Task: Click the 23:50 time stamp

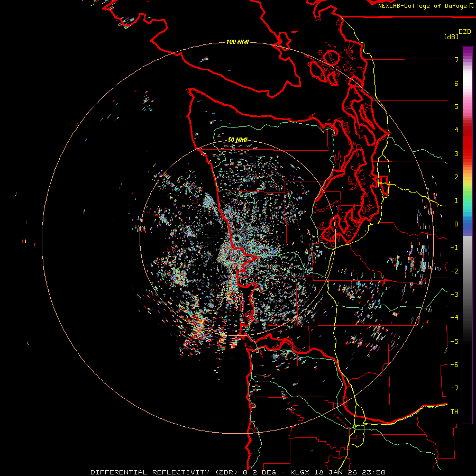Action: click(374, 472)
